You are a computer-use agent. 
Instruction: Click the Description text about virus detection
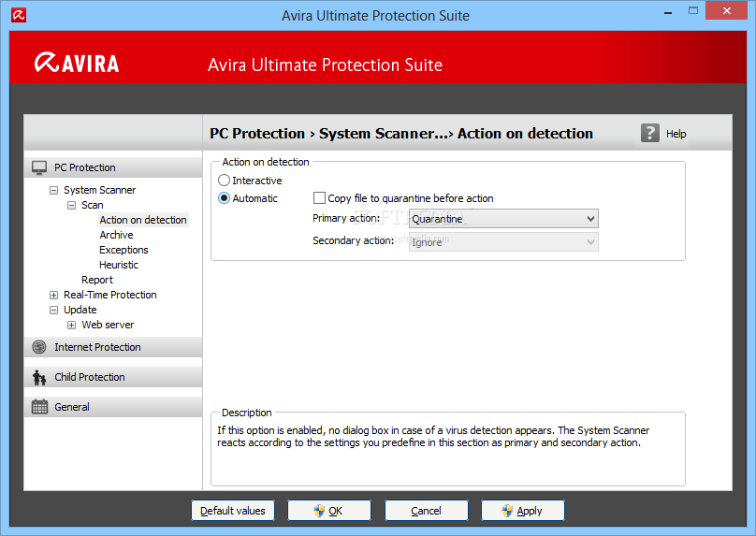coord(433,436)
